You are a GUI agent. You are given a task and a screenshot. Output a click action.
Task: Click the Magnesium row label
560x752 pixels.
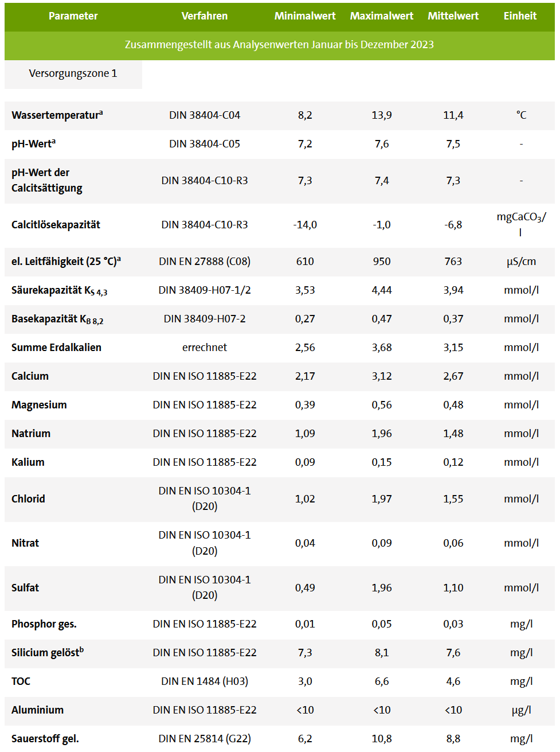click(x=39, y=405)
